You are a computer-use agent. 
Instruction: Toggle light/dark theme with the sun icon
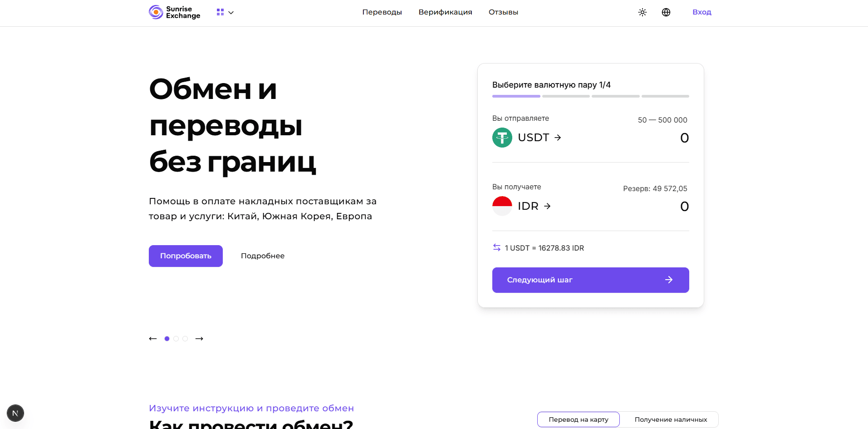pos(642,12)
